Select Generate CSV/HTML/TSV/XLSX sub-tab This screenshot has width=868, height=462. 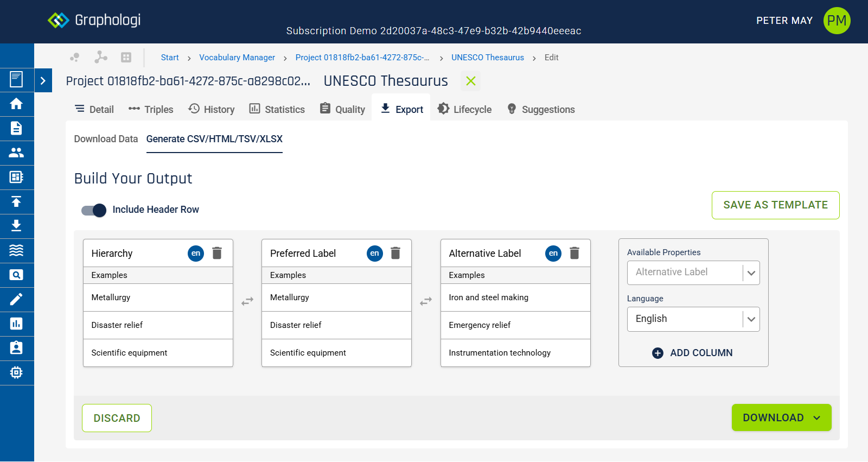pos(214,139)
